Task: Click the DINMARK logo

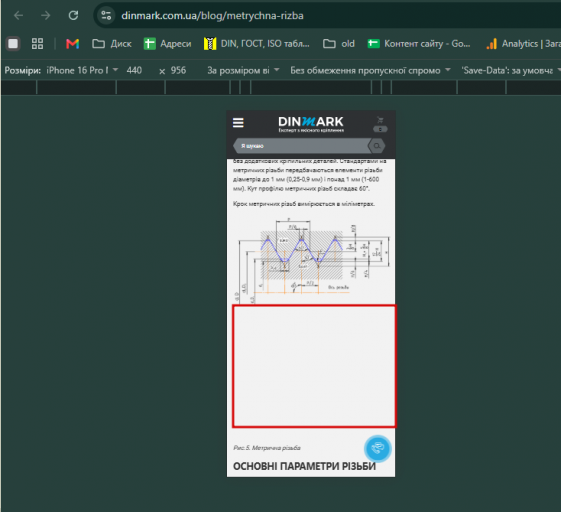Action: [x=311, y=124]
